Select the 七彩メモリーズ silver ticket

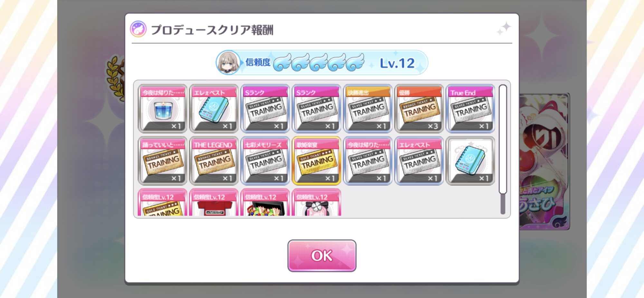click(x=265, y=161)
